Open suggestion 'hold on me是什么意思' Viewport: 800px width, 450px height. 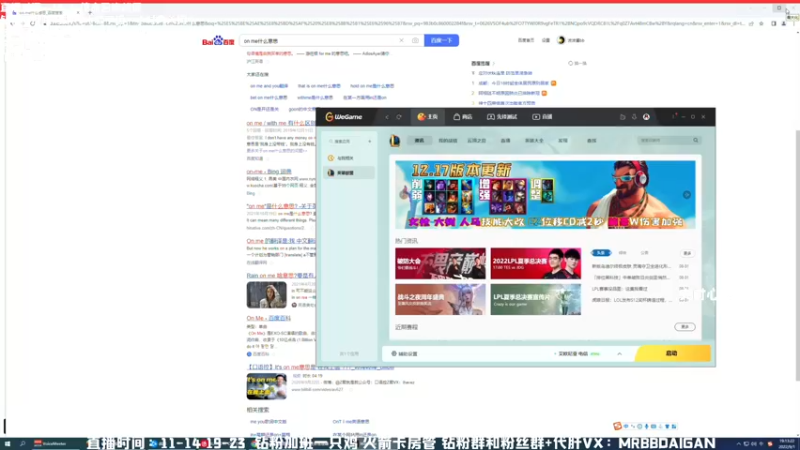coord(372,86)
